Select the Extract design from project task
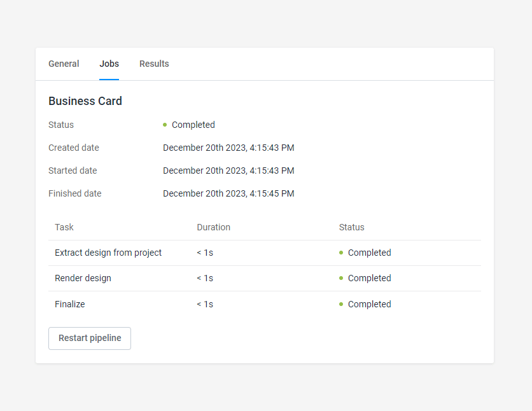 [x=108, y=253]
